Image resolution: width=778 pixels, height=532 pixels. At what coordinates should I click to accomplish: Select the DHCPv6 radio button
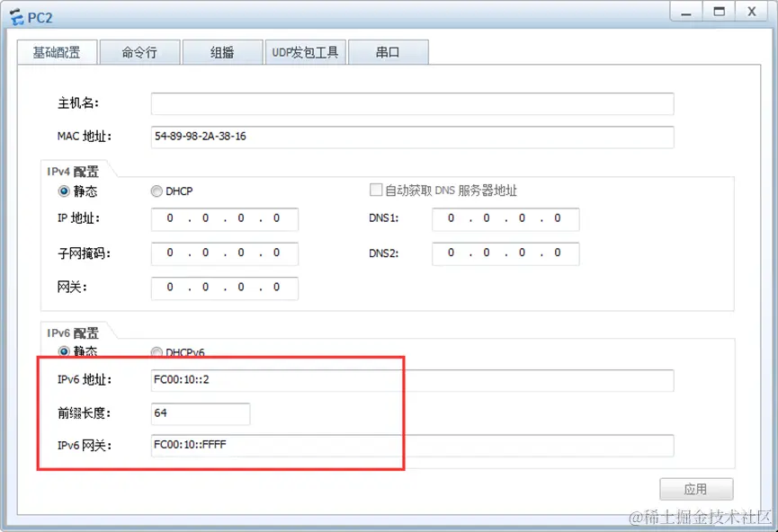(156, 352)
